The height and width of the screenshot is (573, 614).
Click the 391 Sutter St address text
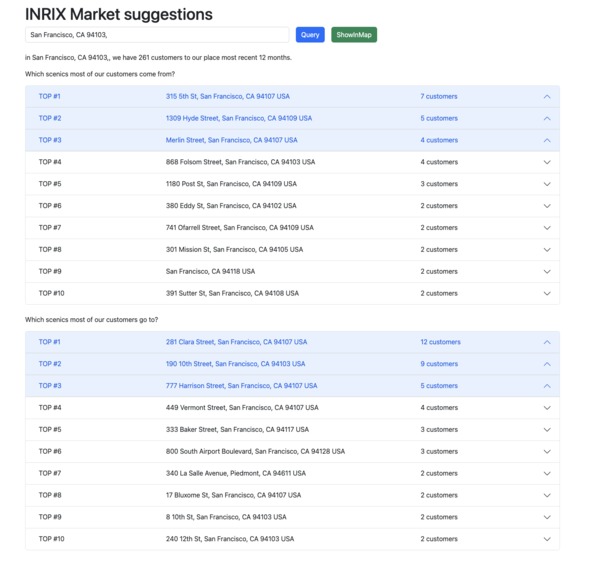[232, 293]
